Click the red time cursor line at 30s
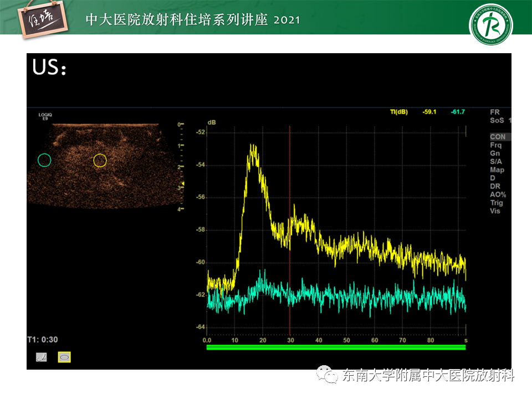 (290, 231)
